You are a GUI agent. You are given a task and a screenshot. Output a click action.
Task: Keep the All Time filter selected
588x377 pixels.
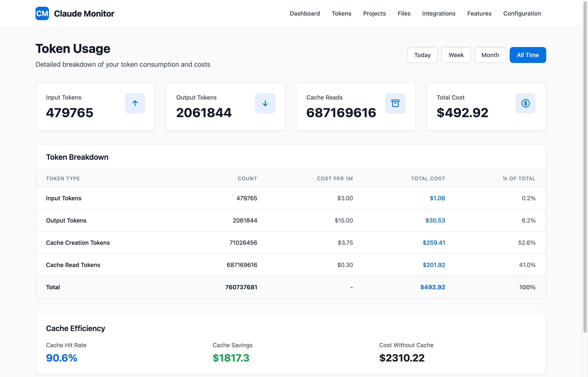[x=528, y=55]
